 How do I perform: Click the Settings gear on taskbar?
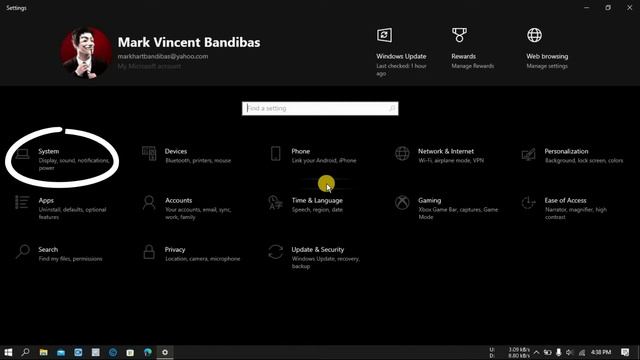pyautogui.click(x=165, y=352)
